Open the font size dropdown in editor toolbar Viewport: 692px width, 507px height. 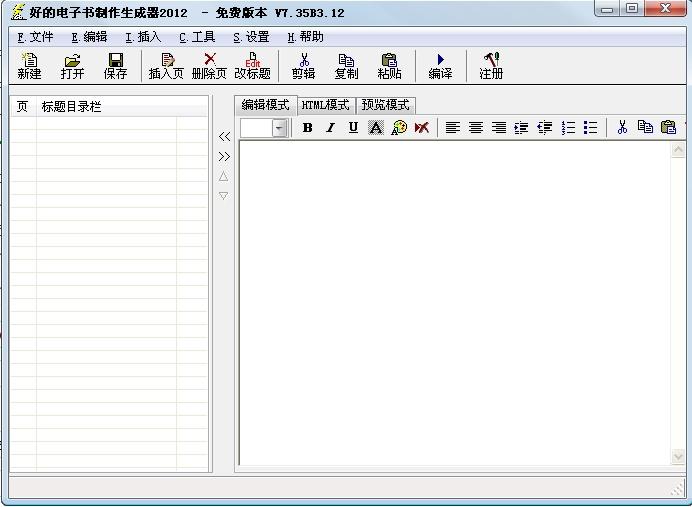click(x=279, y=128)
